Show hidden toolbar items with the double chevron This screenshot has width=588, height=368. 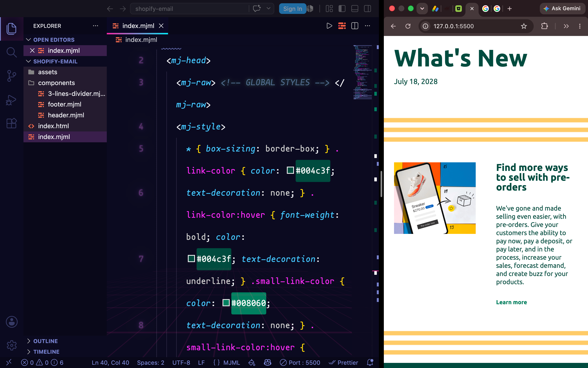point(566,26)
